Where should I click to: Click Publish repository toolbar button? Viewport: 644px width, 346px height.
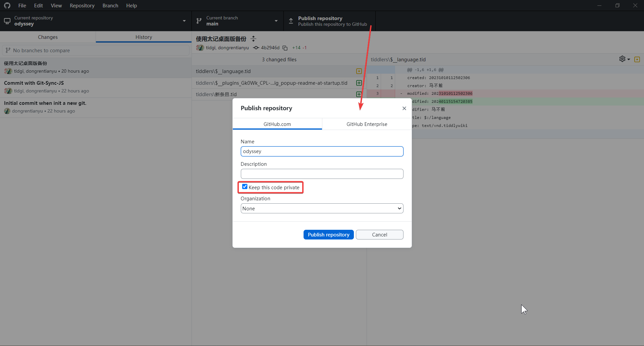(329, 21)
